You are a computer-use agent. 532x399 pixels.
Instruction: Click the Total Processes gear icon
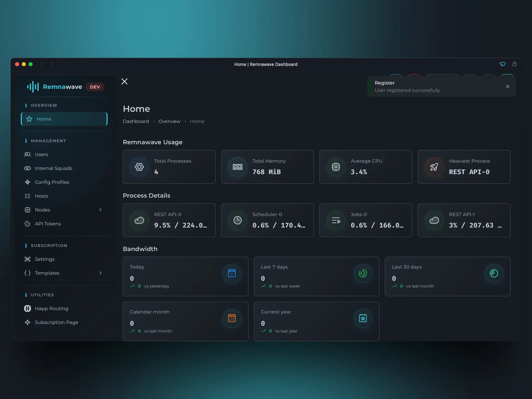(139, 167)
